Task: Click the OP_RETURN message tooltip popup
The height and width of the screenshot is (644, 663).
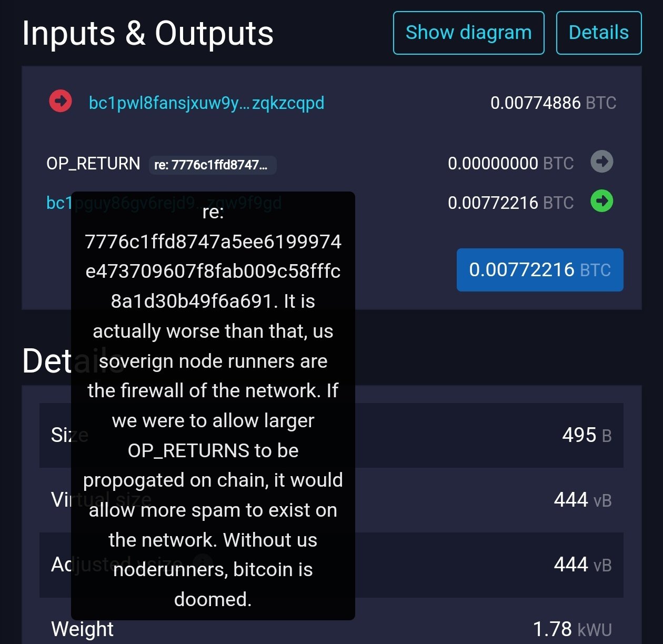Action: (x=213, y=406)
